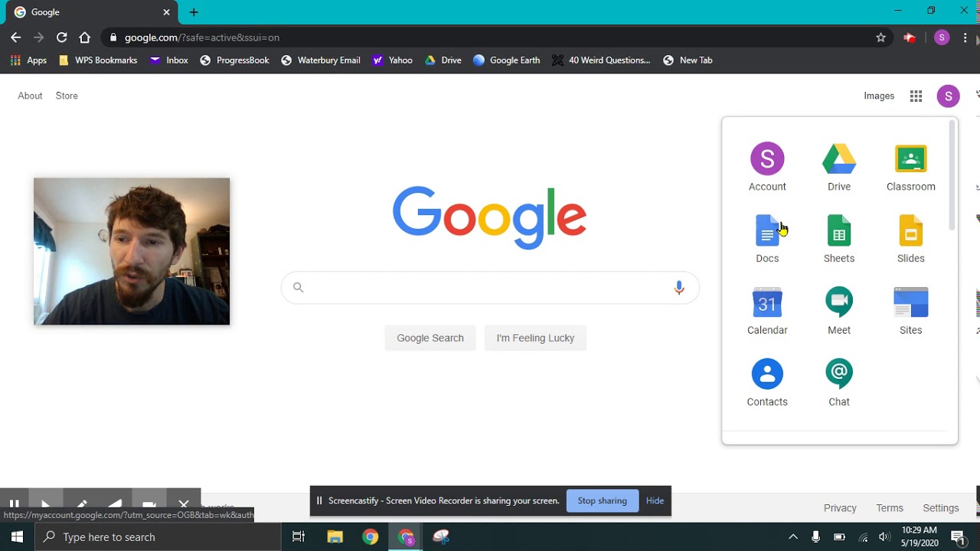Open the Account app in the launcher

[767, 167]
